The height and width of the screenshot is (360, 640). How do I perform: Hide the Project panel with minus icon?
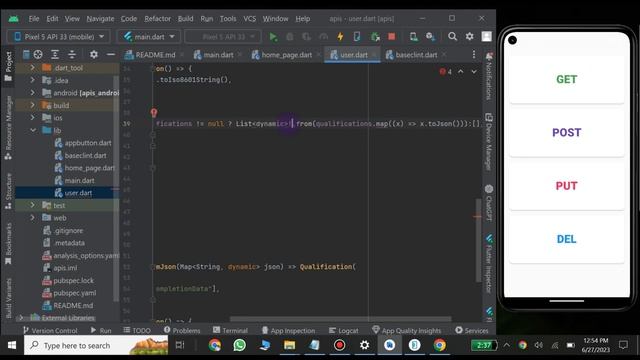point(110,54)
